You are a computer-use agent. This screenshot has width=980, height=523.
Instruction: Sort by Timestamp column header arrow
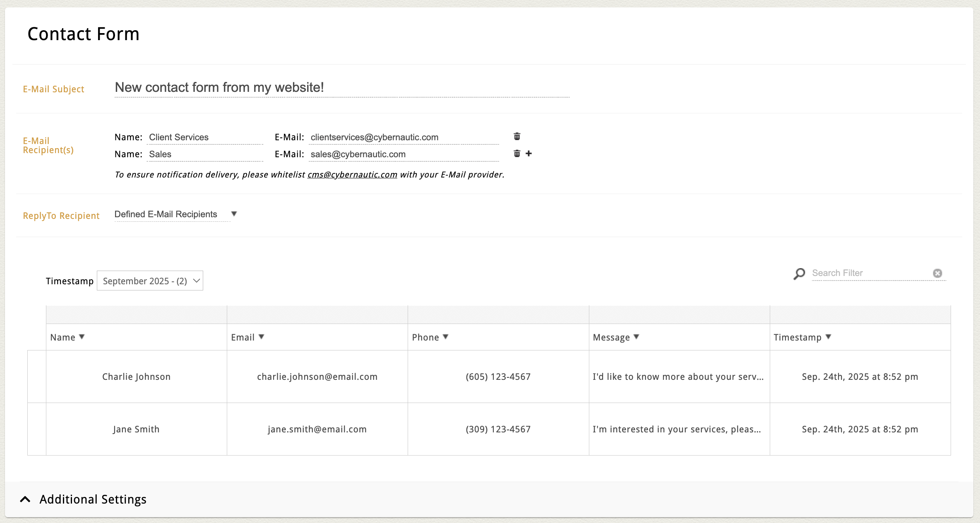click(x=828, y=337)
